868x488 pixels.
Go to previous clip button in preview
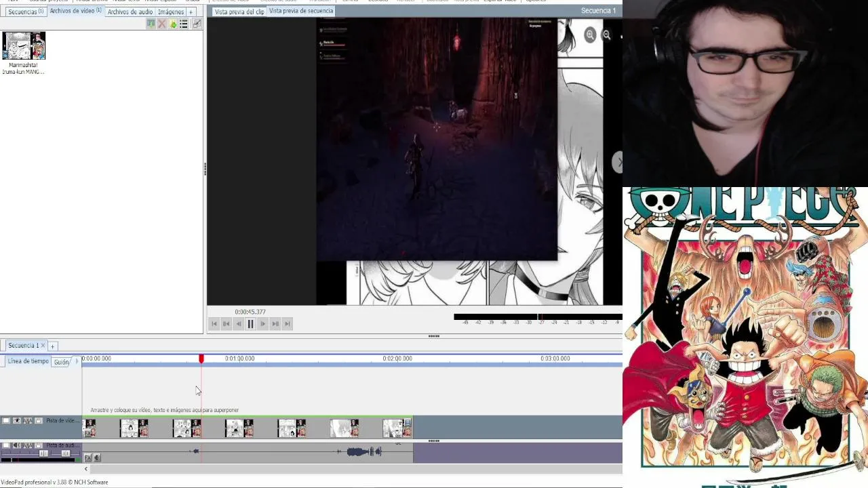[226, 324]
